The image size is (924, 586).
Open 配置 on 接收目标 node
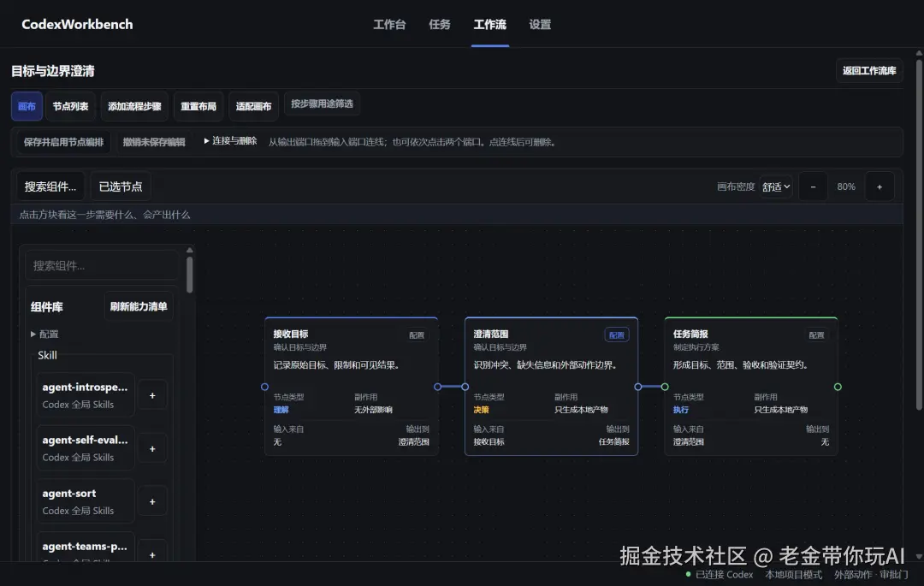417,335
